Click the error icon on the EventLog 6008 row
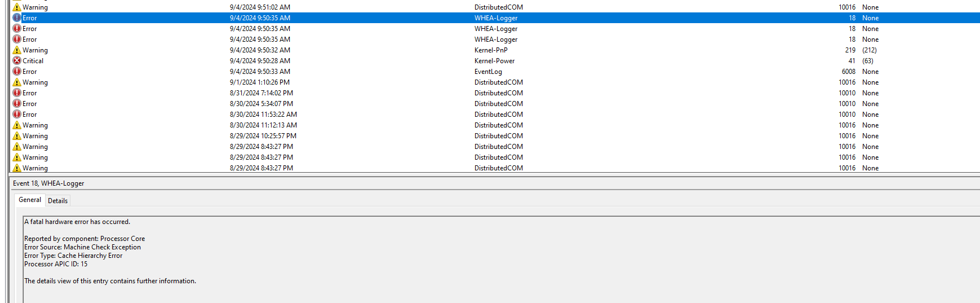980x303 pixels. [x=17, y=72]
